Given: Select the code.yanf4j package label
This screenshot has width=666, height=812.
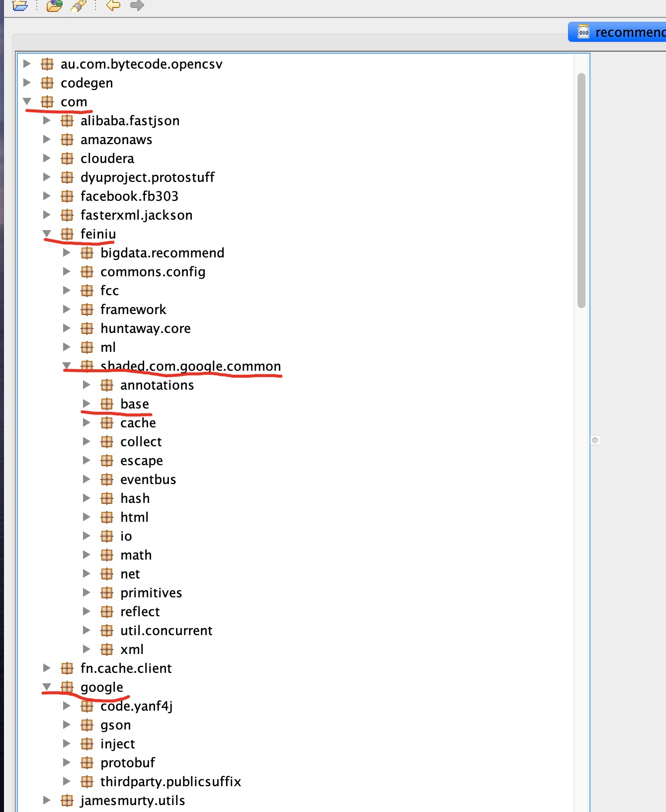Looking at the screenshot, I should (x=137, y=706).
